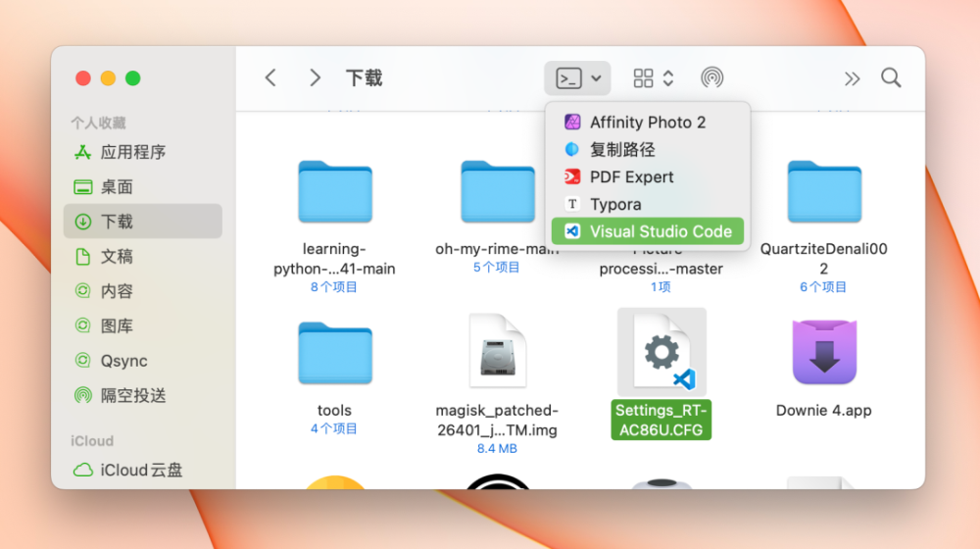Click the 桌面 display icon
This screenshot has width=980, height=549.
tap(82, 187)
